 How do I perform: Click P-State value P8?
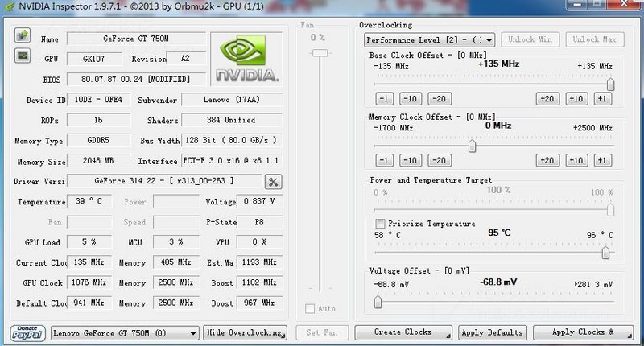(259, 222)
